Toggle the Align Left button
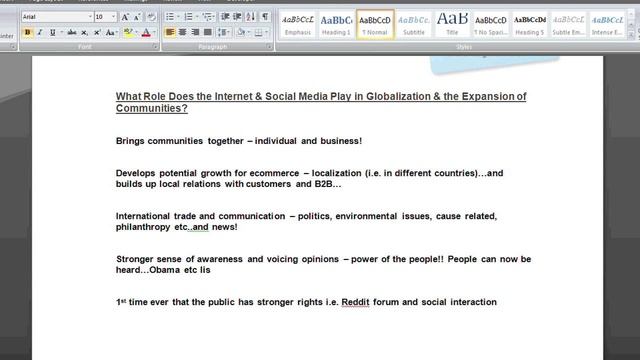Image resolution: width=640 pixels, height=360 pixels. tap(170, 32)
